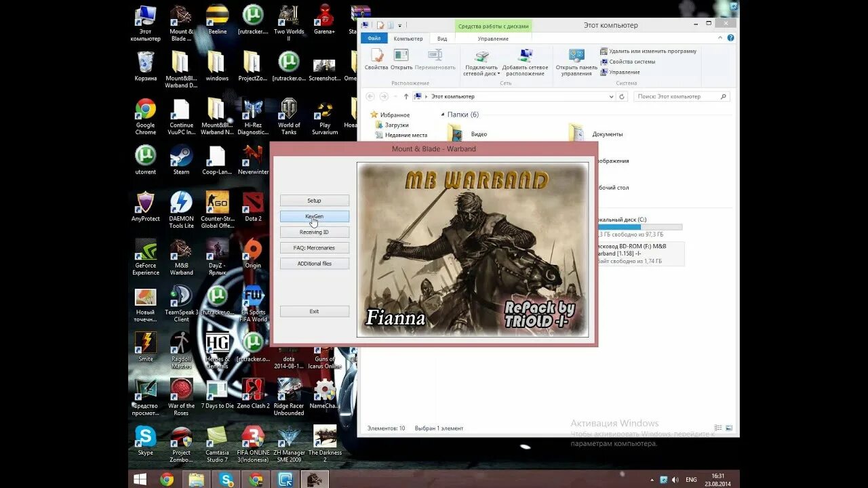Click Свойства системы in ribbon
Viewport: 868px width, 488px height.
[629, 62]
